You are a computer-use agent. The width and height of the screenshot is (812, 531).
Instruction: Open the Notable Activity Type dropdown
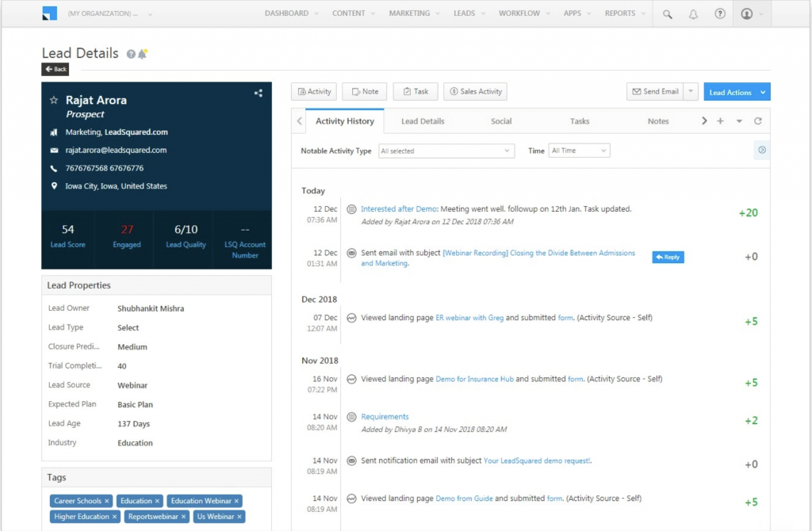tap(446, 151)
